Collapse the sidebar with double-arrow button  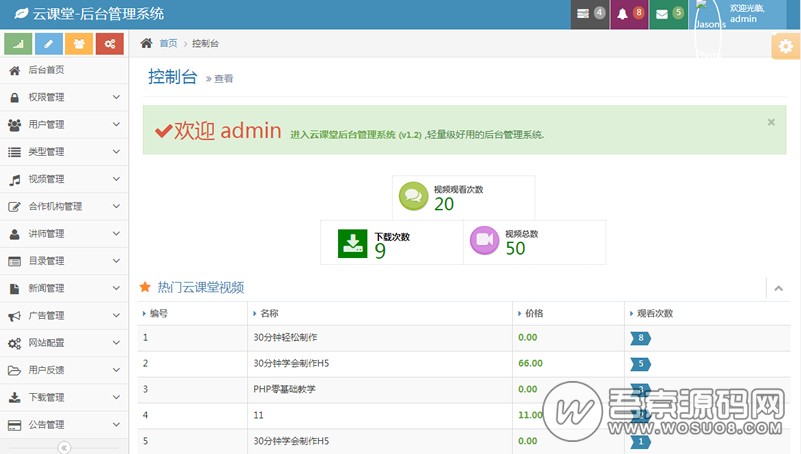pos(64,447)
